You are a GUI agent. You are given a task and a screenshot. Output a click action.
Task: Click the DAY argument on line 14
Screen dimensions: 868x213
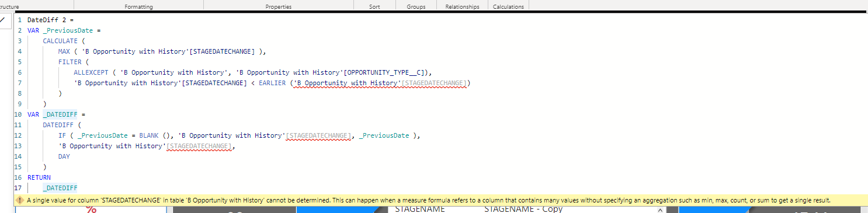(64, 156)
